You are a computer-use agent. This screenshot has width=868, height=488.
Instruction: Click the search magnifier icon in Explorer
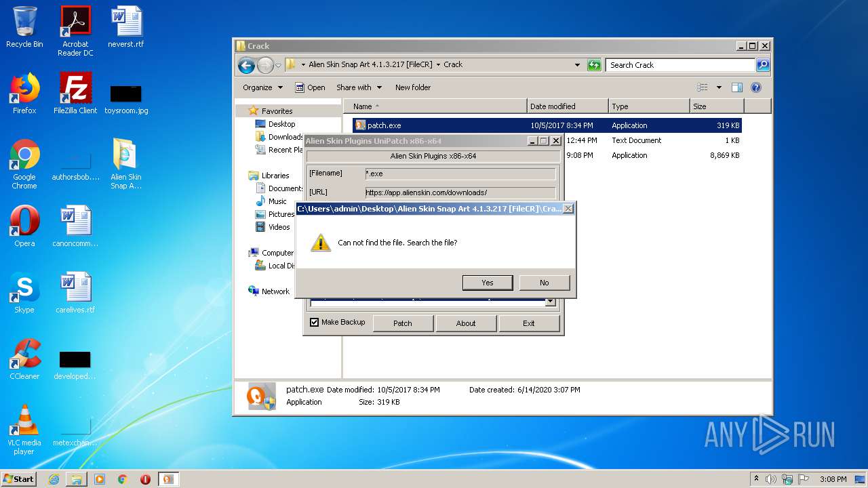763,65
